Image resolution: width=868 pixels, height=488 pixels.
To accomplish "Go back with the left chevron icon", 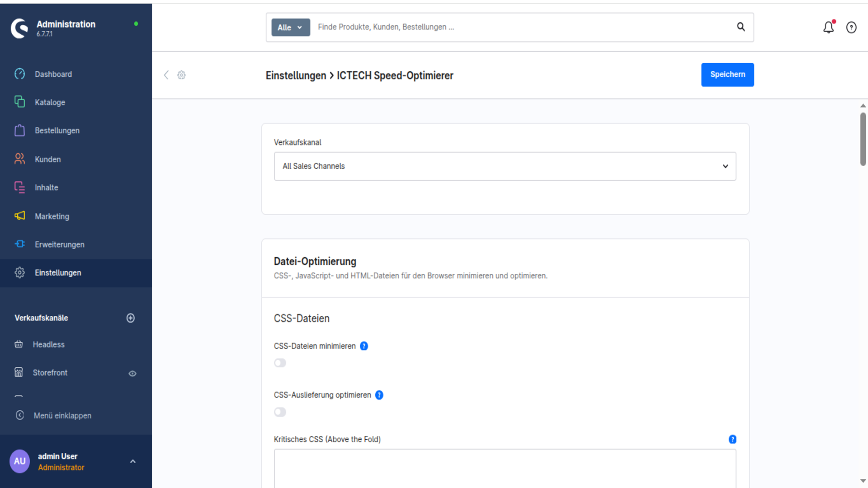I will [x=166, y=75].
